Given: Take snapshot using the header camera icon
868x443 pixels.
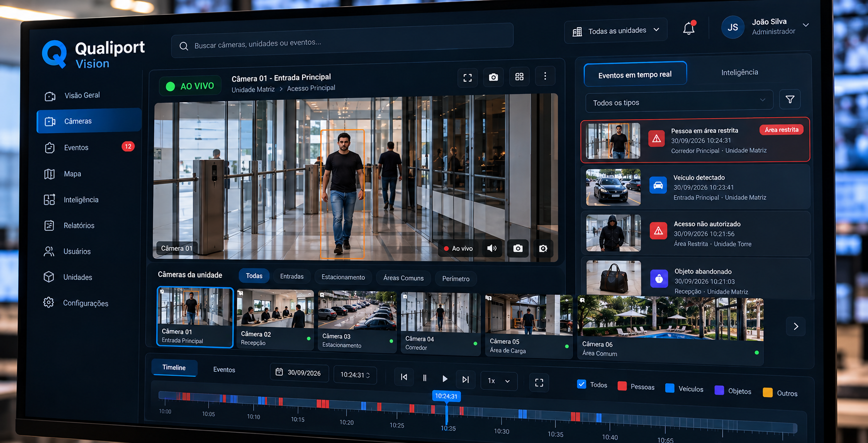Looking at the screenshot, I should click(x=493, y=77).
